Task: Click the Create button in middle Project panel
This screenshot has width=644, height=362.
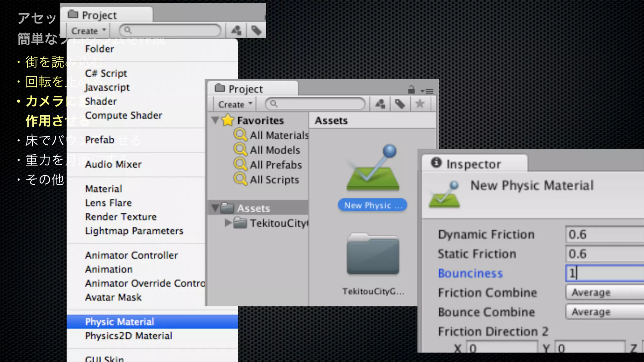Action: pos(235,104)
